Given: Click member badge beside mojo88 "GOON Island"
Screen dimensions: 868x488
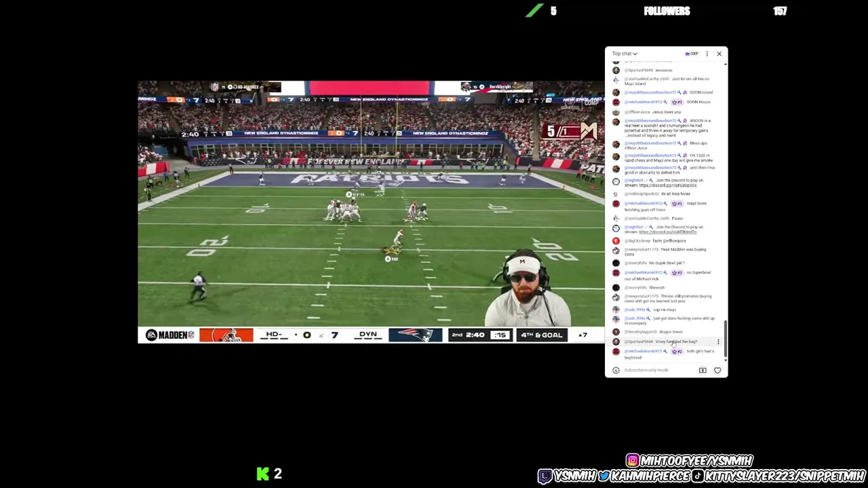Looking at the screenshot, I should [685, 92].
